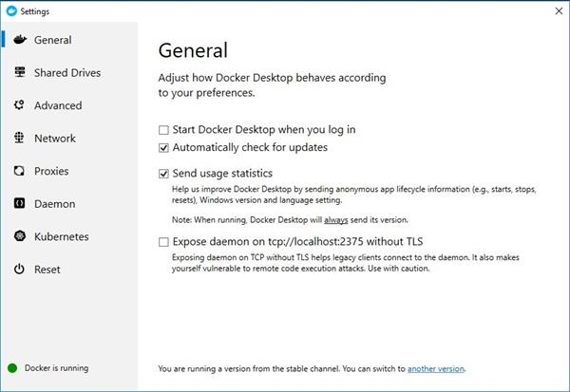Open the Shared Drives settings tab
This screenshot has width=570, height=392.
coord(66,73)
